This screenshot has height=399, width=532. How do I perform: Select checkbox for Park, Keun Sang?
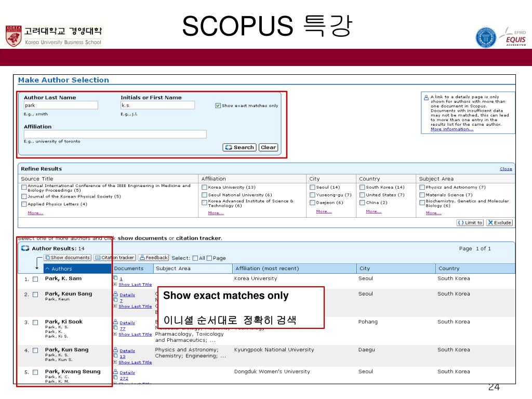pyautogui.click(x=35, y=295)
